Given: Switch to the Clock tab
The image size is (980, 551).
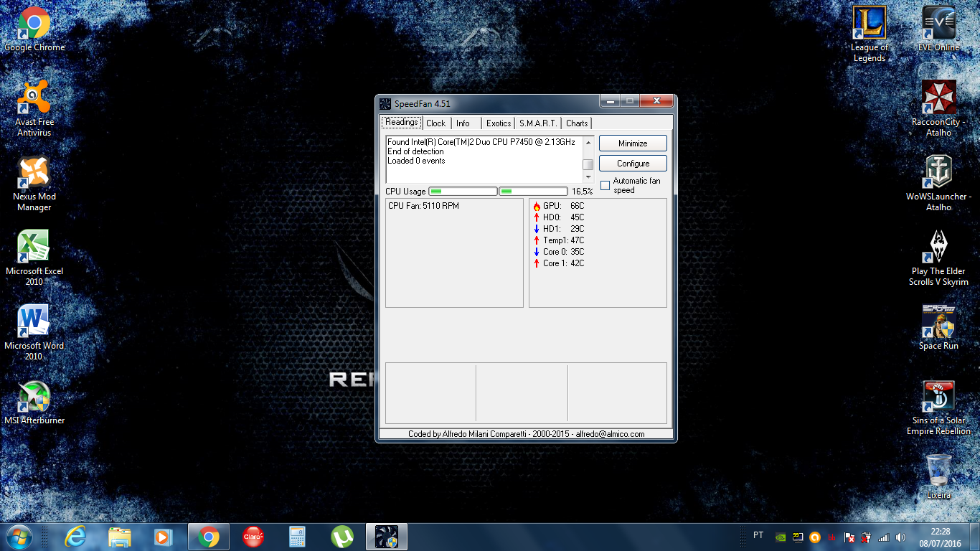Looking at the screenshot, I should pyautogui.click(x=436, y=123).
